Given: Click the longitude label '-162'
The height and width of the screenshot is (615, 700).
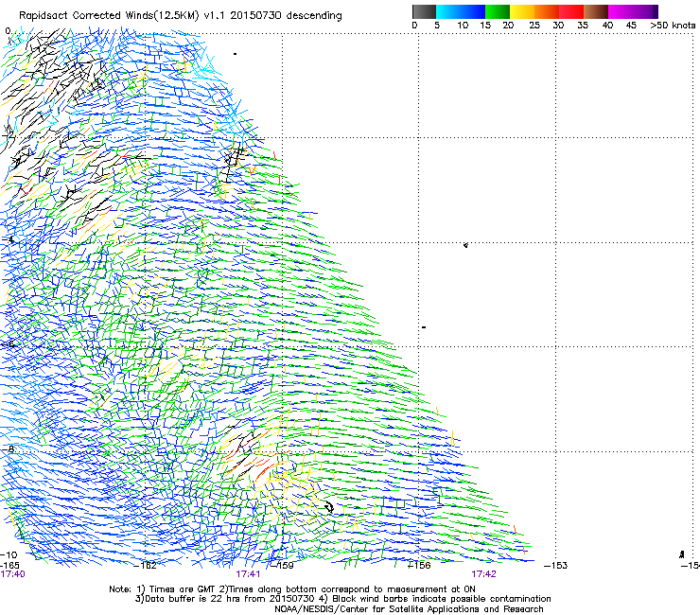Looking at the screenshot, I should coord(146,566).
